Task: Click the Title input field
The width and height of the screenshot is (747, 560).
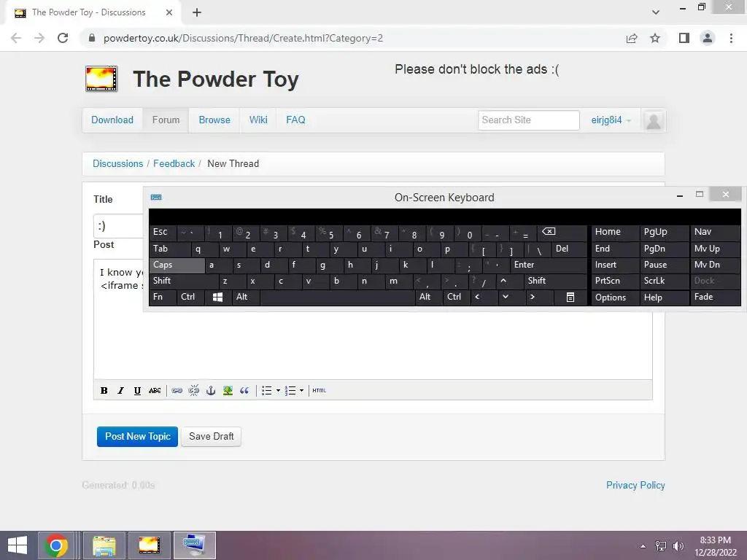Action: 119,226
